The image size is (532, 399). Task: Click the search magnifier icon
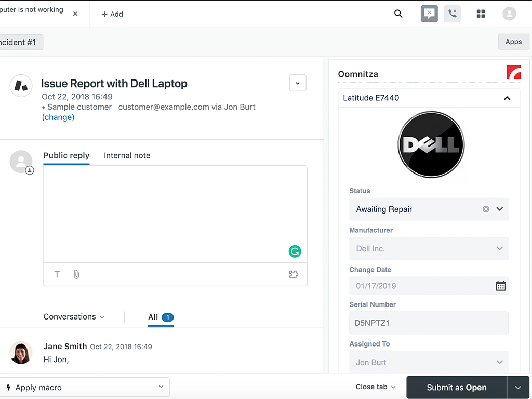click(398, 14)
